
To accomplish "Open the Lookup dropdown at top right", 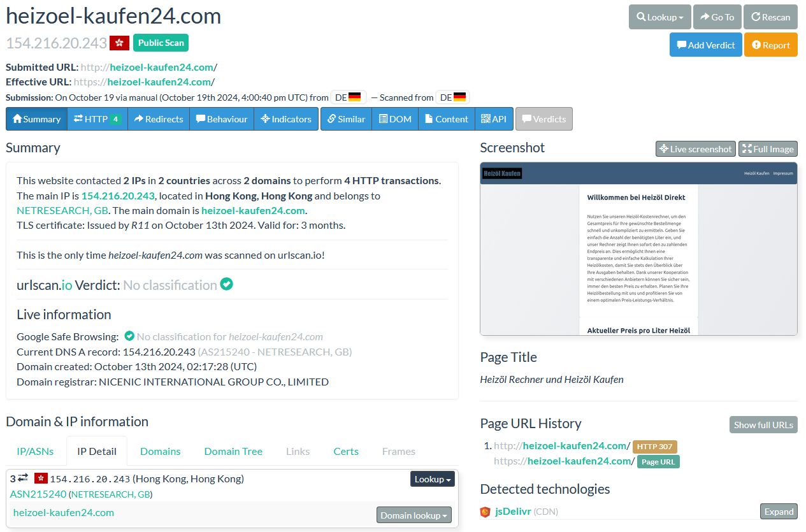I will (x=659, y=17).
